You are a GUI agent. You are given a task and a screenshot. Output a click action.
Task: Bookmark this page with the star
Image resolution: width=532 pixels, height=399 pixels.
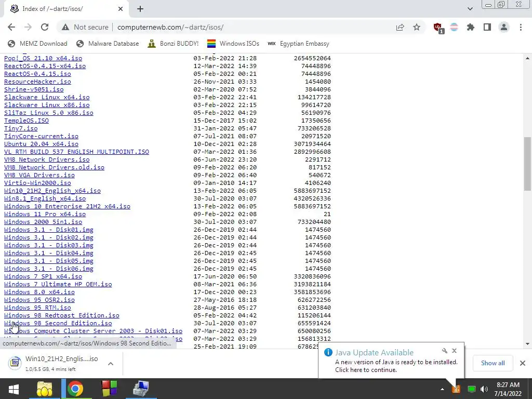tap(417, 27)
